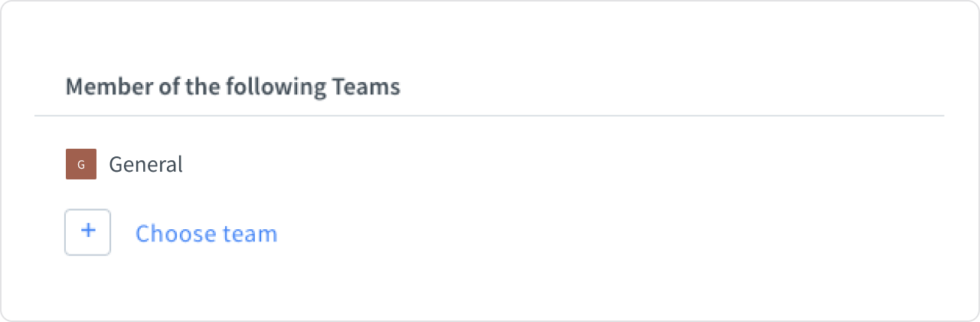This screenshot has height=322, width=980.
Task: Click the square G icon next to General
Action: [x=81, y=164]
